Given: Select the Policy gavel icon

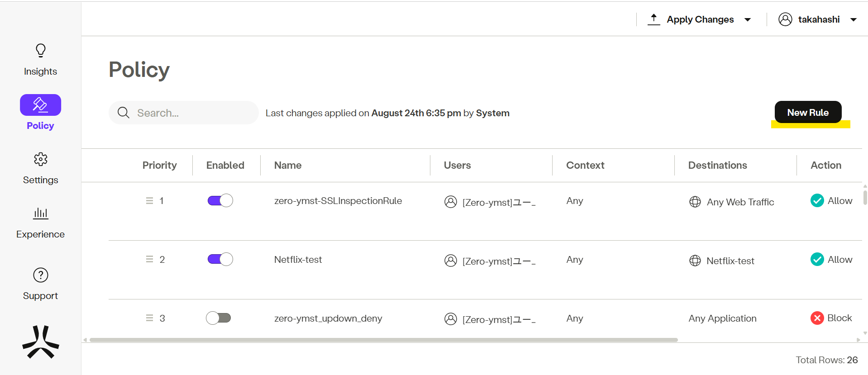Looking at the screenshot, I should tap(40, 105).
